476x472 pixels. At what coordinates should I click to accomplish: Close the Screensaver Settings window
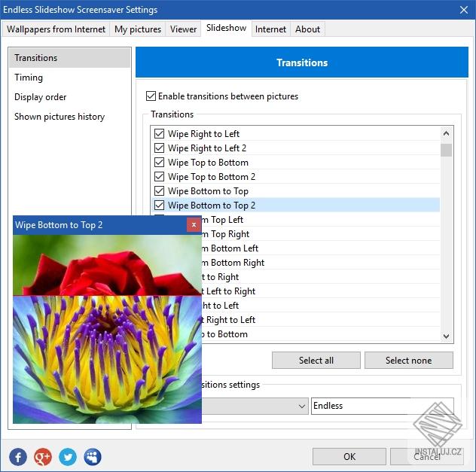[463, 10]
